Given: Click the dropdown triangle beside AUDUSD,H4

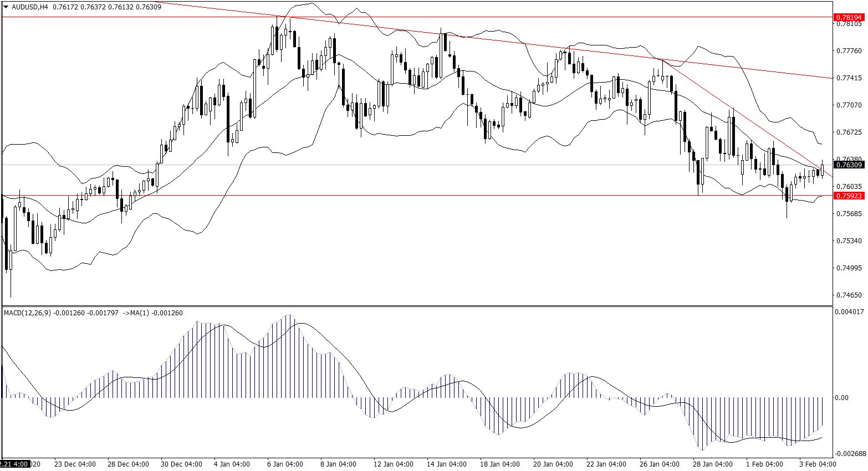Looking at the screenshot, I should (x=6, y=7).
